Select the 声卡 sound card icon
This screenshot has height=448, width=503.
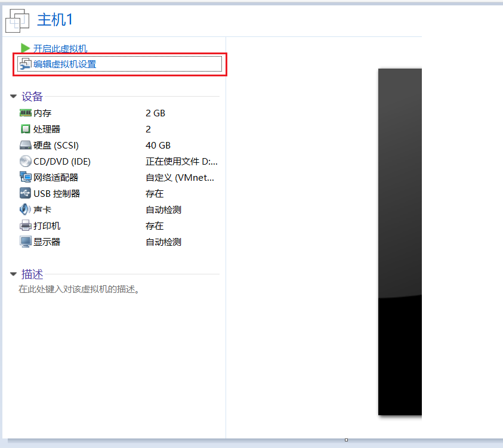point(26,209)
